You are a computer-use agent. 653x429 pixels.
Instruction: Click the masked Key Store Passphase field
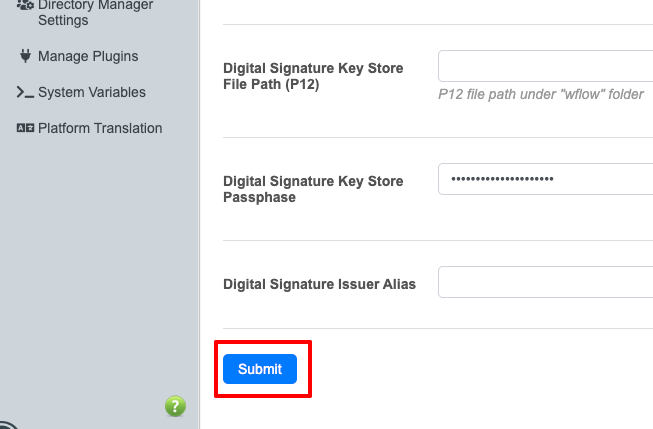click(x=546, y=179)
